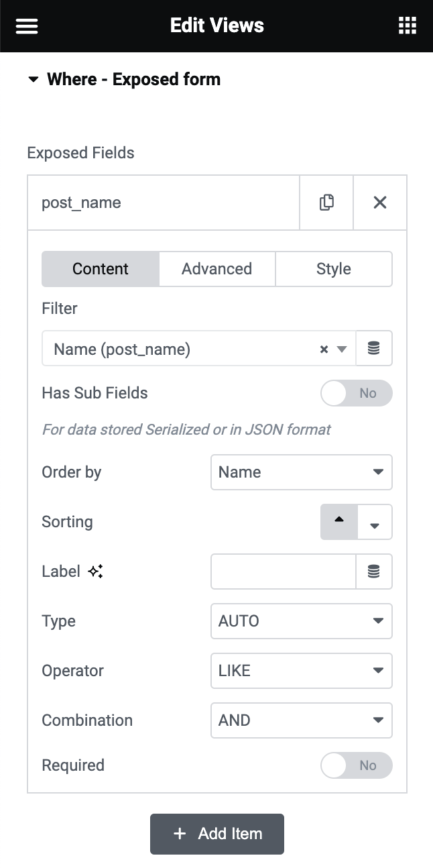This screenshot has width=433, height=868.
Task: Switch to the Style tab
Action: click(333, 269)
